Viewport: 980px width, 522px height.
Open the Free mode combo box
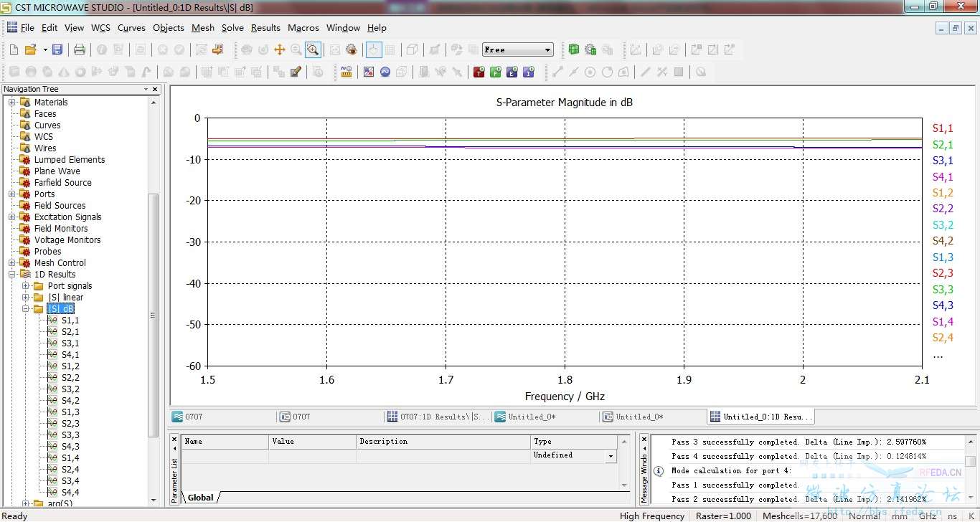[518, 49]
